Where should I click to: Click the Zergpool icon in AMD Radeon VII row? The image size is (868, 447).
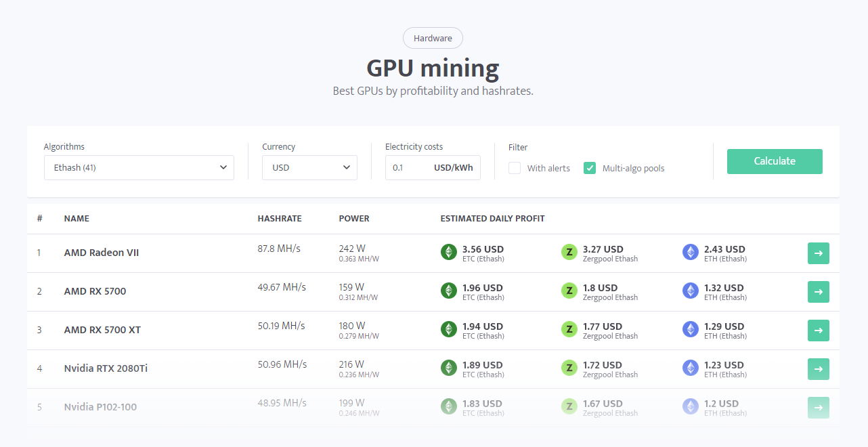(x=569, y=252)
